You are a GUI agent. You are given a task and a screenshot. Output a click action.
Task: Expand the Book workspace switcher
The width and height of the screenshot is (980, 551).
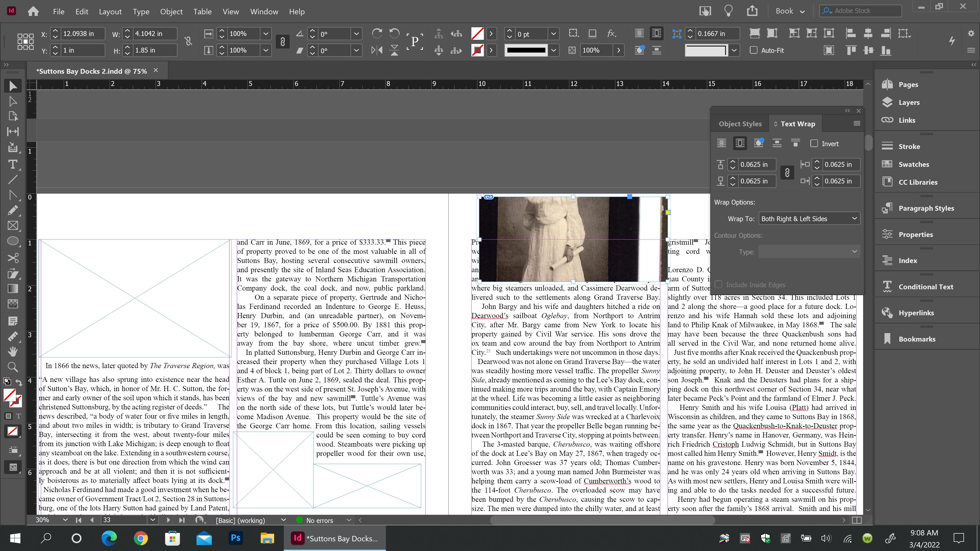click(790, 11)
